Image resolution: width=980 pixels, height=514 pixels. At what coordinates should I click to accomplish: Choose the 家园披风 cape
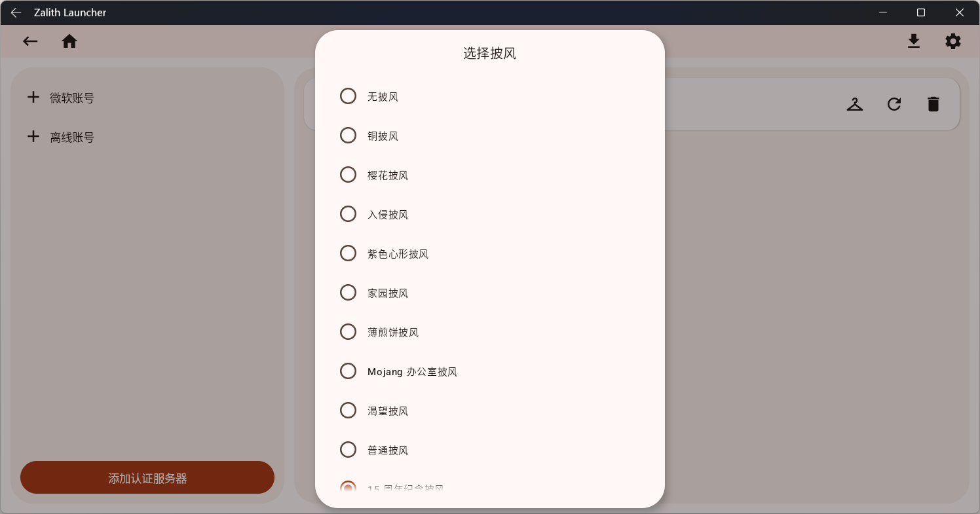348,292
